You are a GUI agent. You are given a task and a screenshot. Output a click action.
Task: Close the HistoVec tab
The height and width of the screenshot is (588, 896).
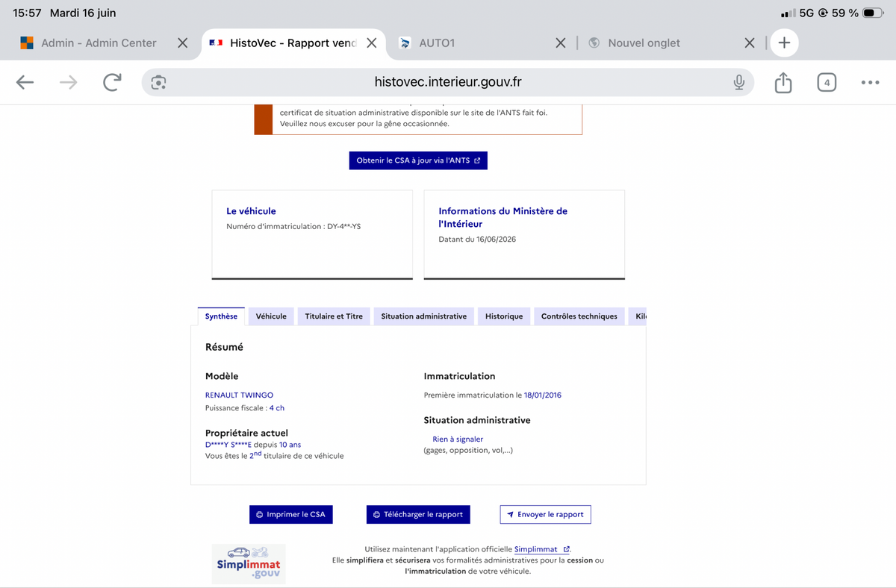pyautogui.click(x=371, y=43)
